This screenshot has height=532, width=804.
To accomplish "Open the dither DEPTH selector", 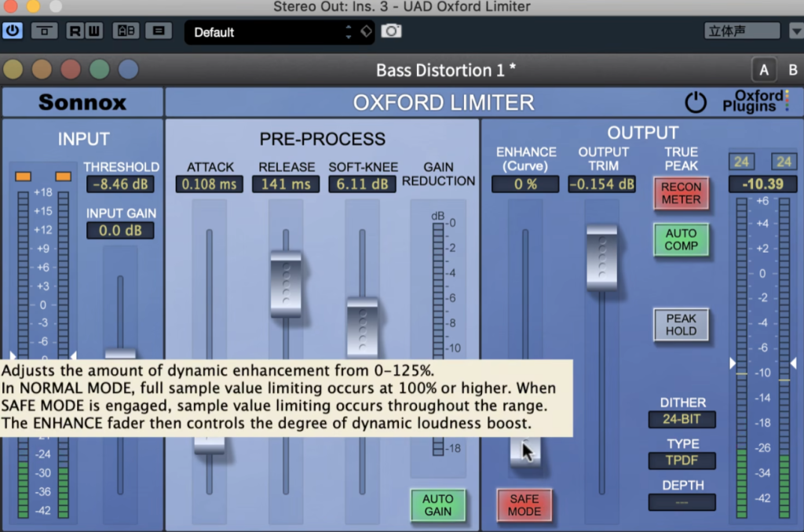I will pos(682,502).
